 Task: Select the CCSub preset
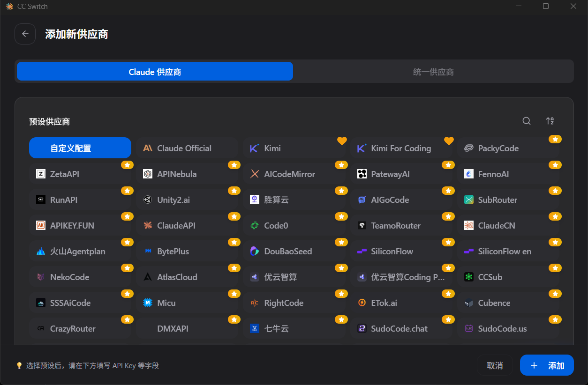[x=508, y=277]
